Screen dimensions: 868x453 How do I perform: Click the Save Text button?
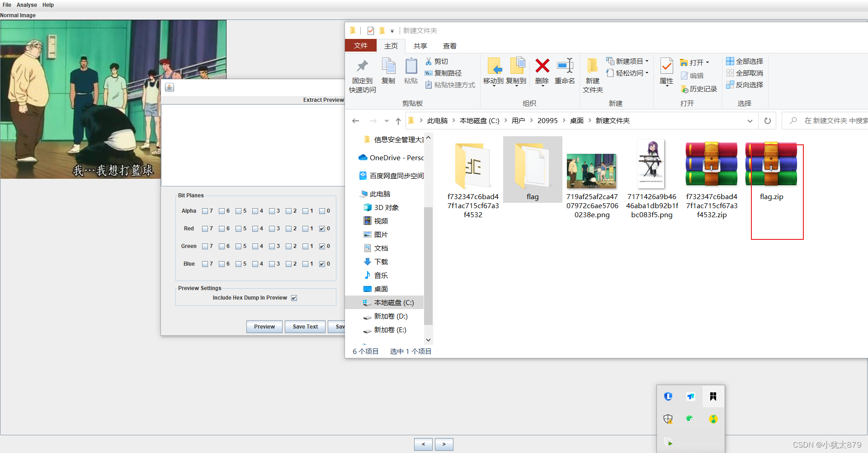[x=305, y=327]
